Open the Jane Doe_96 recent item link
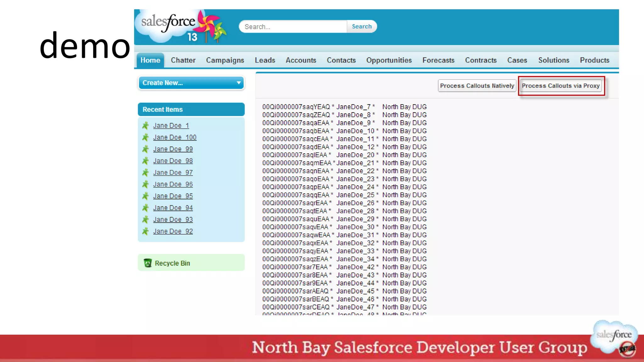 tap(173, 184)
